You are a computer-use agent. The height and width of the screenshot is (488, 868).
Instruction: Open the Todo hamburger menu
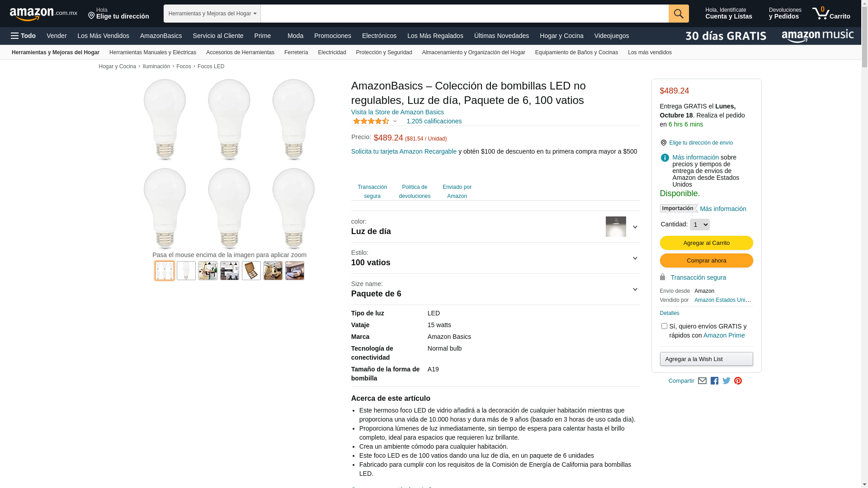24,36
